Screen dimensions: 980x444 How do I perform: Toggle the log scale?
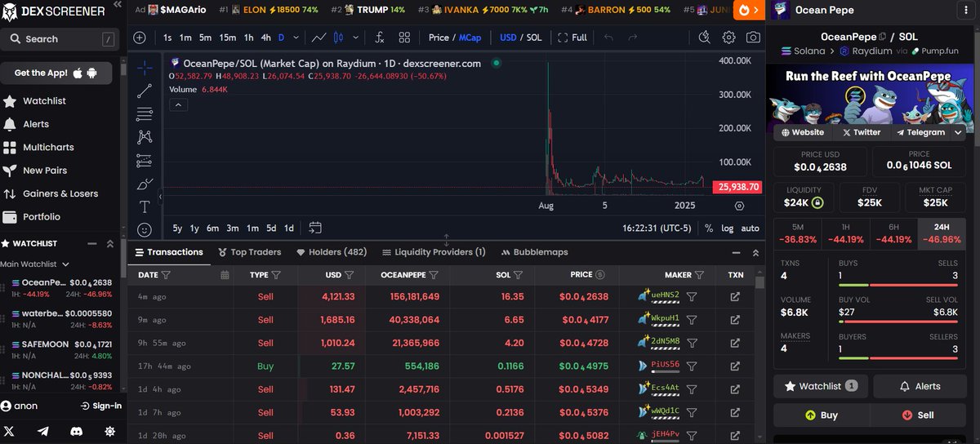[727, 229]
